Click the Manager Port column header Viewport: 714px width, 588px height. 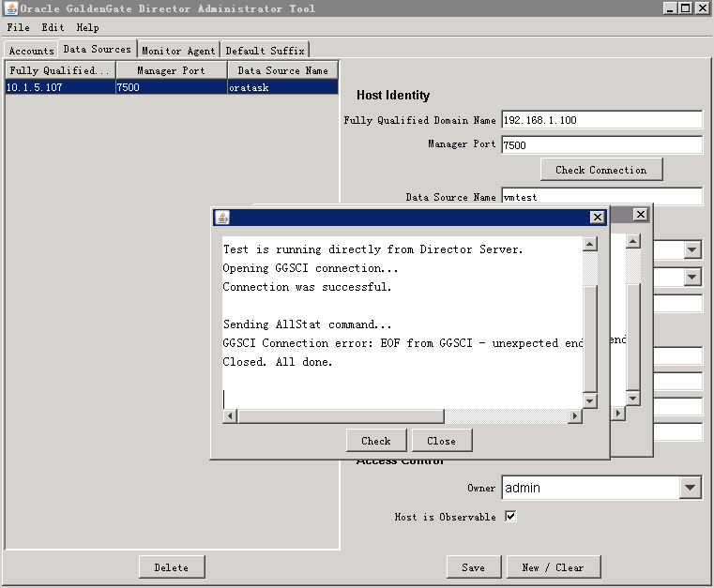[x=171, y=70]
